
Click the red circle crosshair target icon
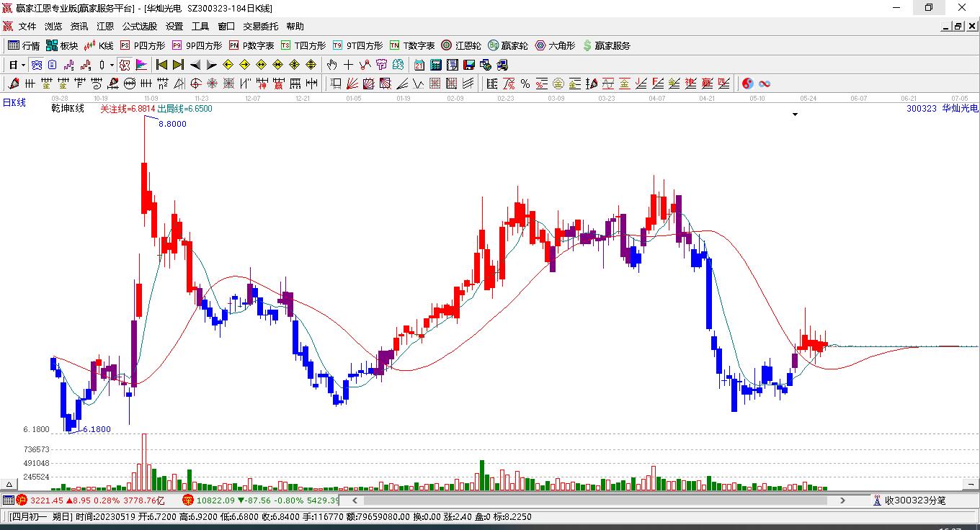click(x=195, y=84)
